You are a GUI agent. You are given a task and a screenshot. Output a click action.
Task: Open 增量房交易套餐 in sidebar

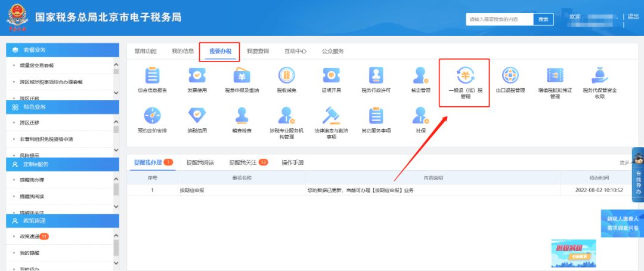(36, 66)
